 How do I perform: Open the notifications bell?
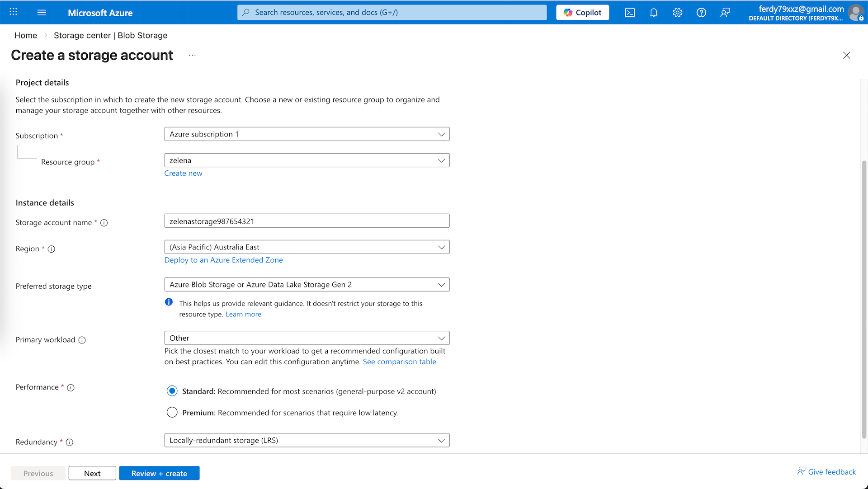[x=654, y=13]
